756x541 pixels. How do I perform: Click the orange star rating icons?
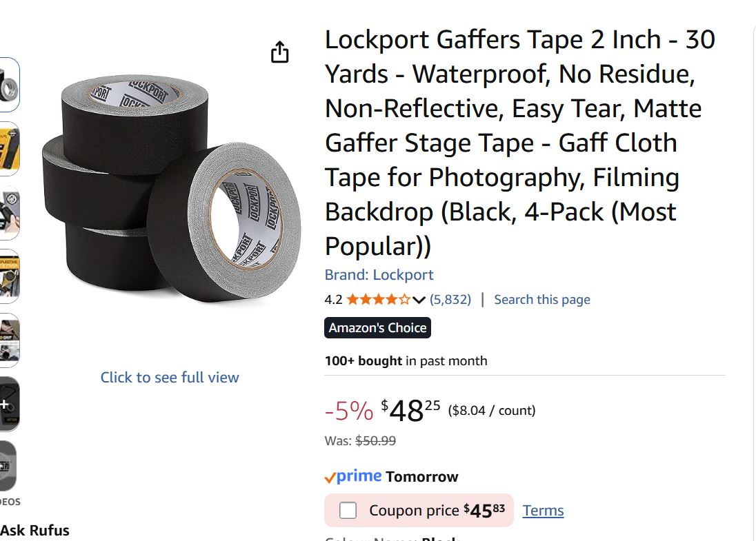coord(378,300)
